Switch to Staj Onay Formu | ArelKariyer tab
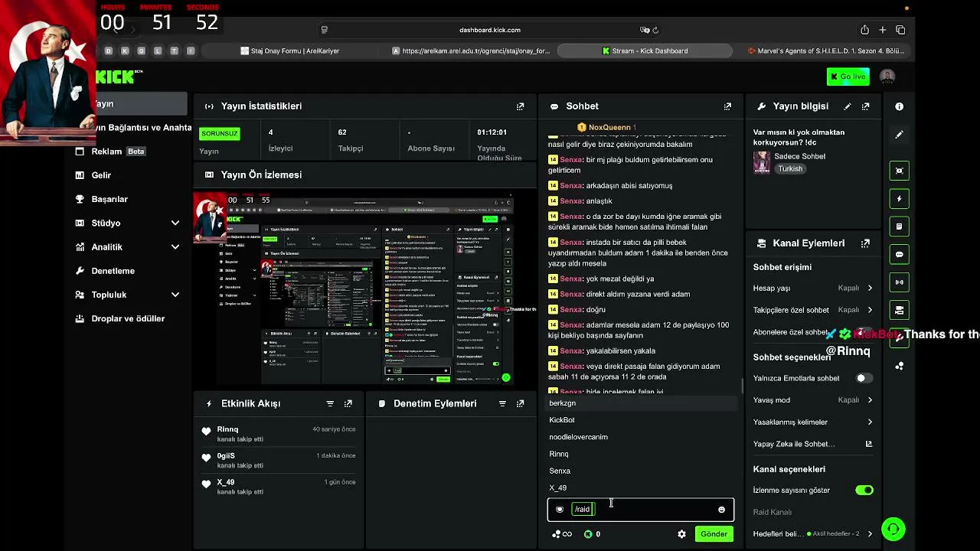 point(290,51)
